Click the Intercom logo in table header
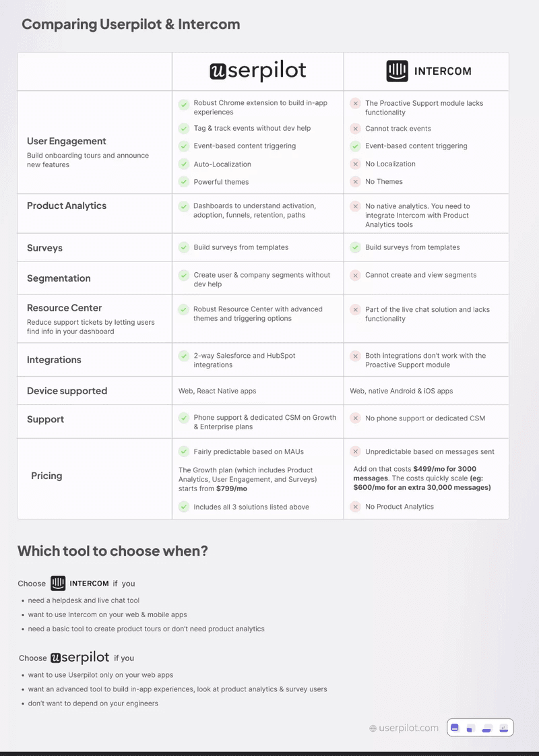Viewport: 539px width, 756px height. tap(429, 71)
